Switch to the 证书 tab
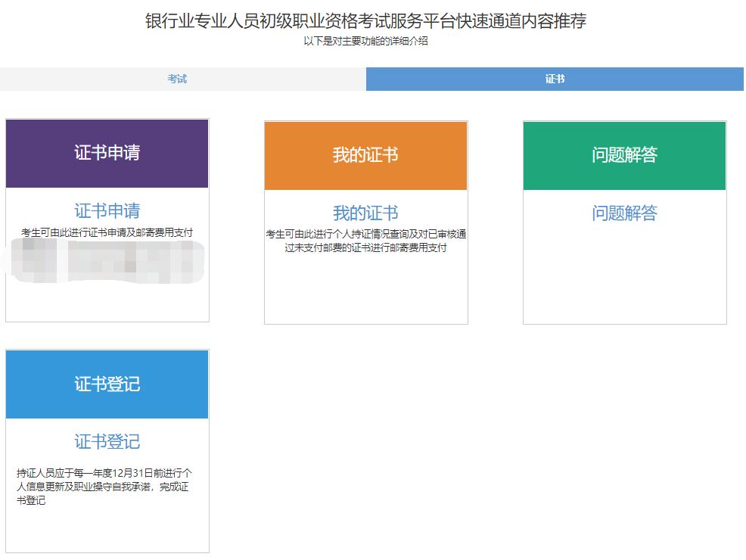The height and width of the screenshot is (560, 746). (555, 77)
